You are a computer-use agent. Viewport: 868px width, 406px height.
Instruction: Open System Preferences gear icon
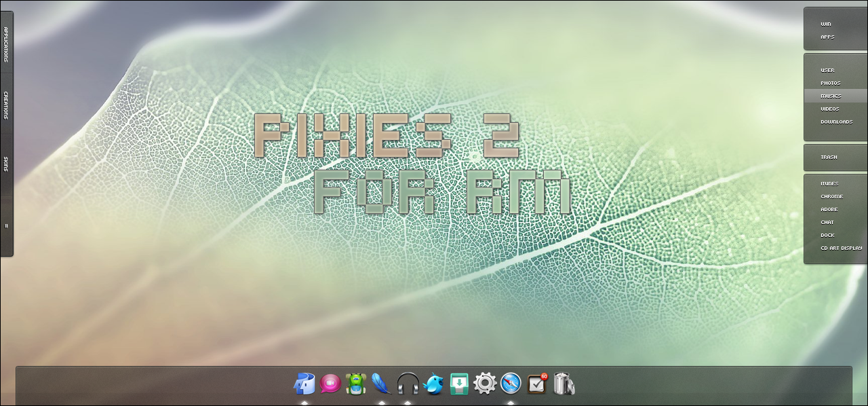pyautogui.click(x=485, y=384)
